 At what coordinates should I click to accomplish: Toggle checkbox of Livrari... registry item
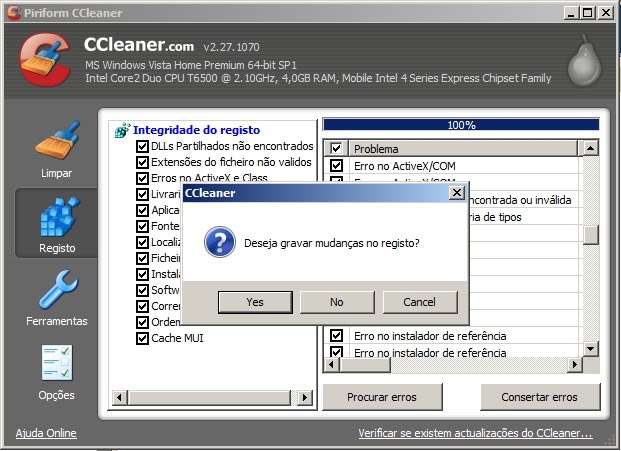(142, 194)
